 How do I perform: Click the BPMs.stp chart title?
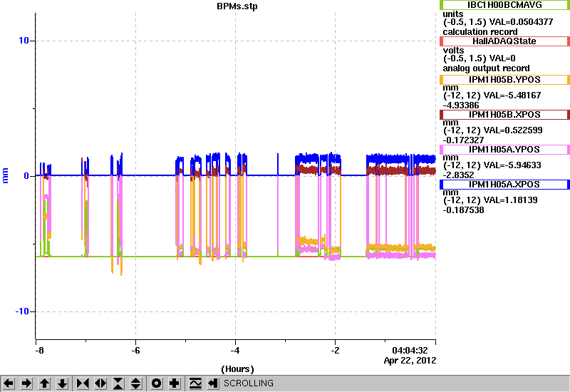tap(237, 6)
